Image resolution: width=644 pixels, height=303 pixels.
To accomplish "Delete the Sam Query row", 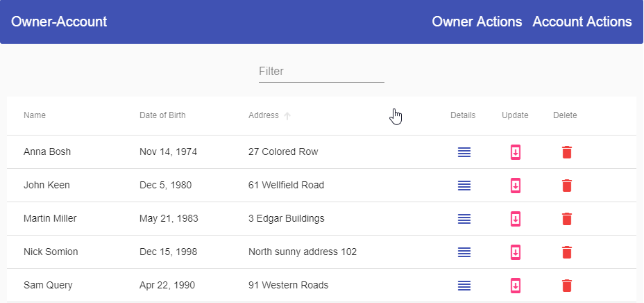I will pyautogui.click(x=566, y=286).
